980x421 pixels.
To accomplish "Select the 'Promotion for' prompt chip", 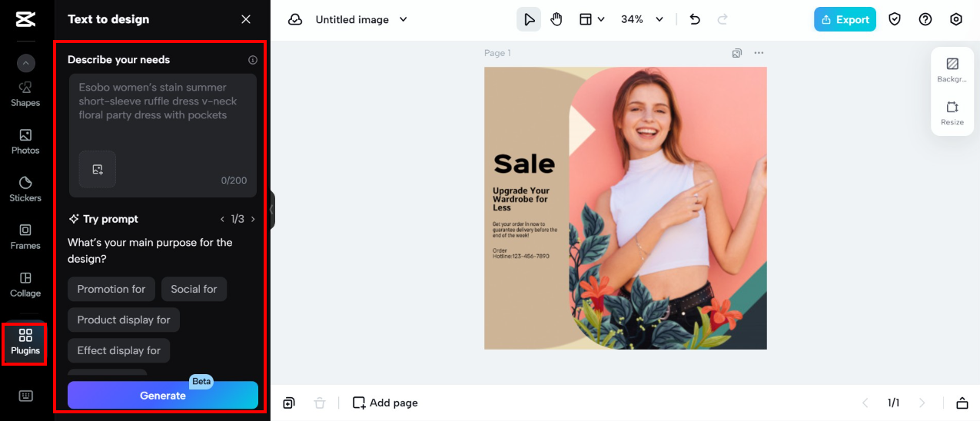I will (x=111, y=289).
